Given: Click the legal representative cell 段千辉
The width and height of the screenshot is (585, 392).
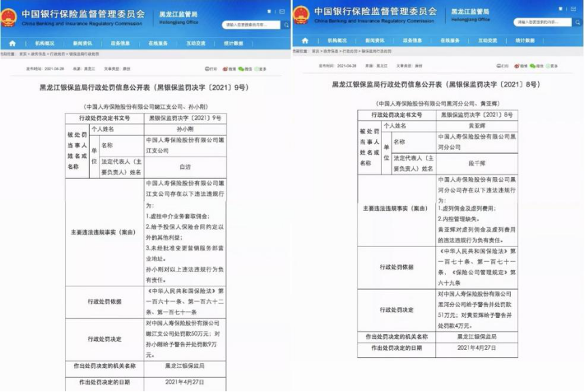Looking at the screenshot, I should coord(477,163).
